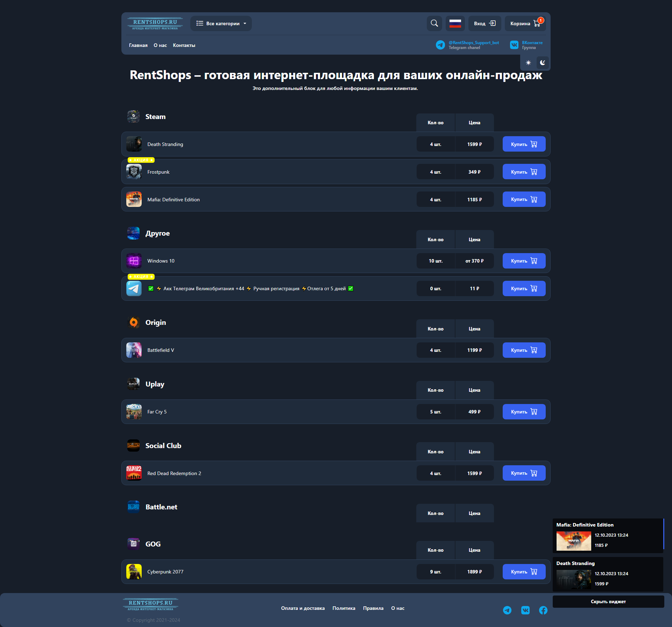Click the Cyberpunk 2077 product icon

pyautogui.click(x=134, y=572)
